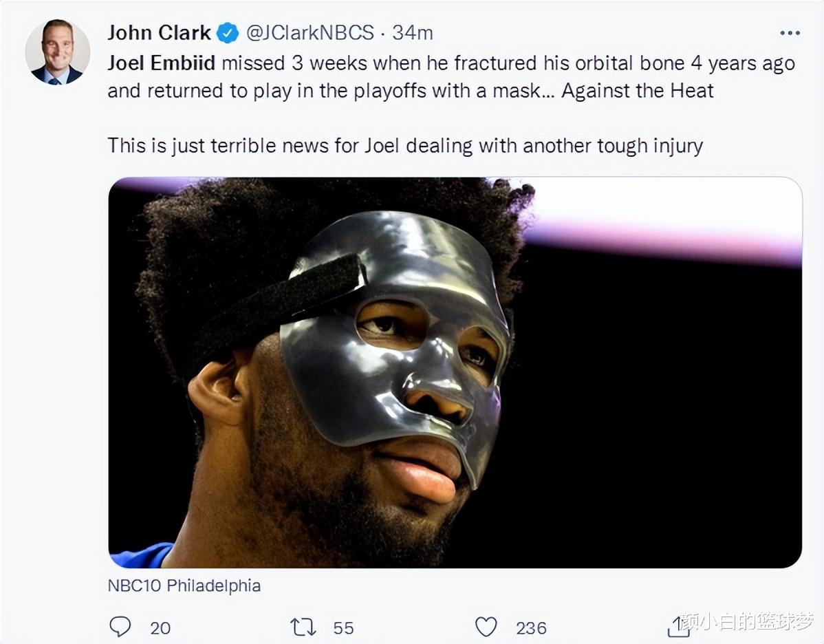Open the masked player photo

tap(455, 372)
